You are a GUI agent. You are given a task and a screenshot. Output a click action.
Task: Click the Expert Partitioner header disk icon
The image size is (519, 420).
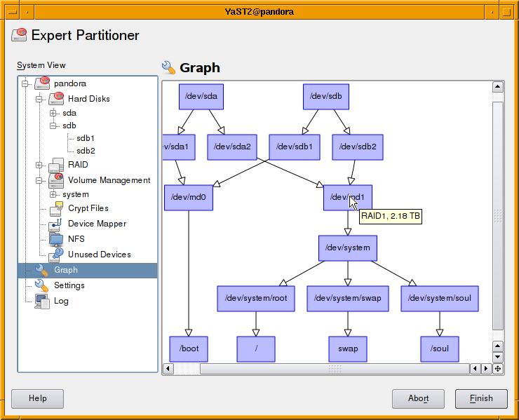[x=19, y=35]
